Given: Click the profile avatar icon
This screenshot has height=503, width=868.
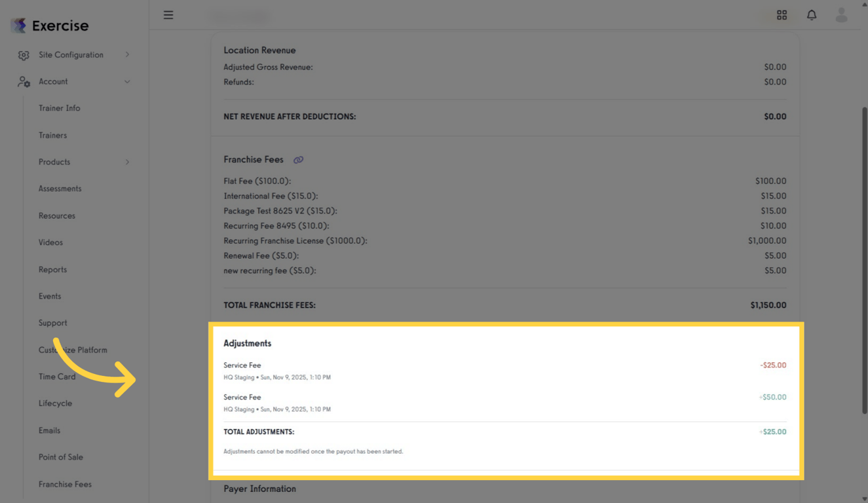Looking at the screenshot, I should click(841, 14).
